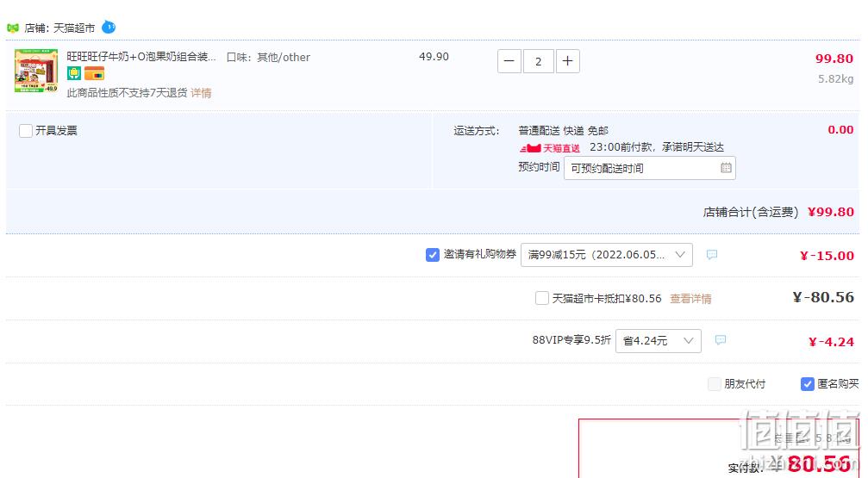Click the unit price 49.90

(434, 57)
